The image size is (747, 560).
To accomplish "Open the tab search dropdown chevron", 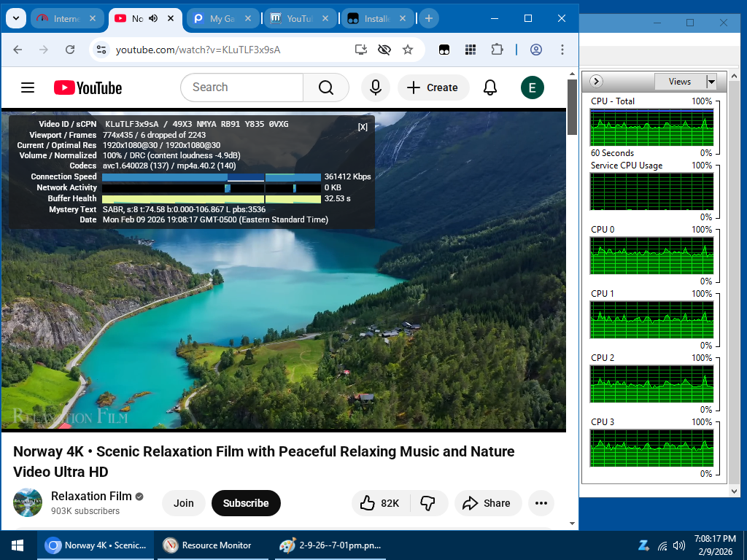I will (16, 18).
